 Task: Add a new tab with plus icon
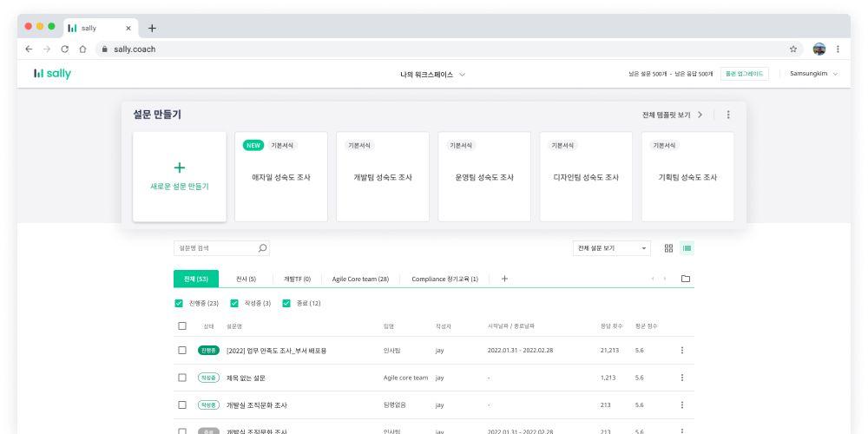[x=504, y=279]
